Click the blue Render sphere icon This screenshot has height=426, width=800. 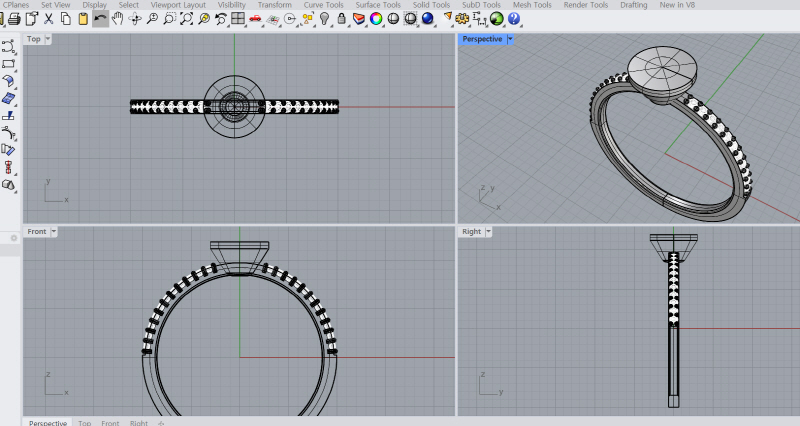coord(428,19)
